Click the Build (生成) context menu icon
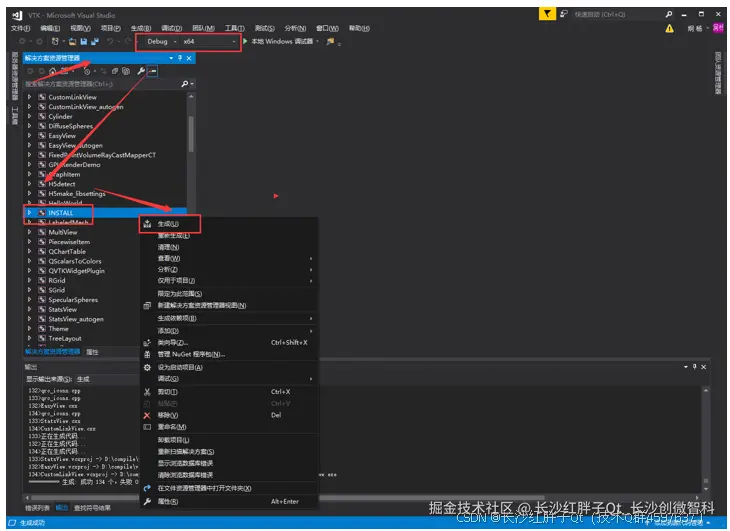 (x=147, y=224)
